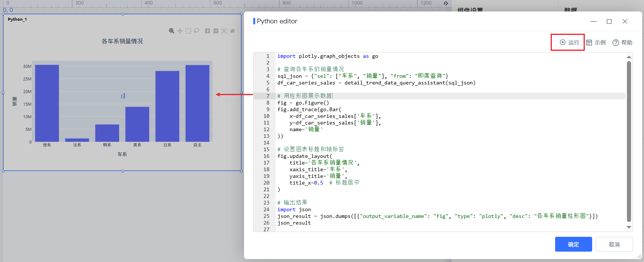Cancel editing with 取消 button
The image size is (644, 262).
click(x=614, y=244)
